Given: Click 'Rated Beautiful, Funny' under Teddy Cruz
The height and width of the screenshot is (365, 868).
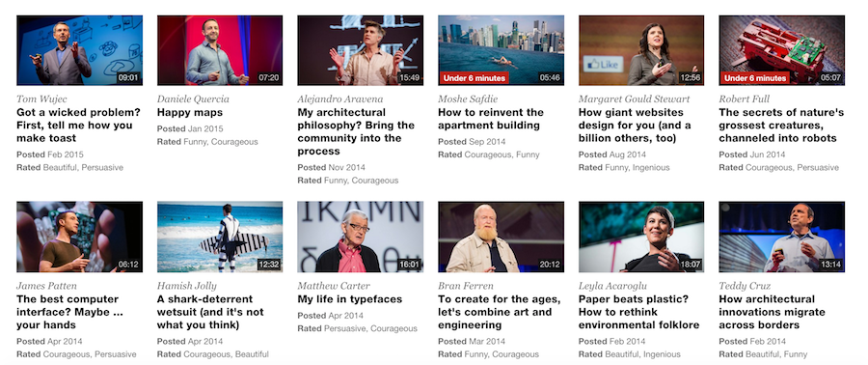Looking at the screenshot, I should point(763,354).
